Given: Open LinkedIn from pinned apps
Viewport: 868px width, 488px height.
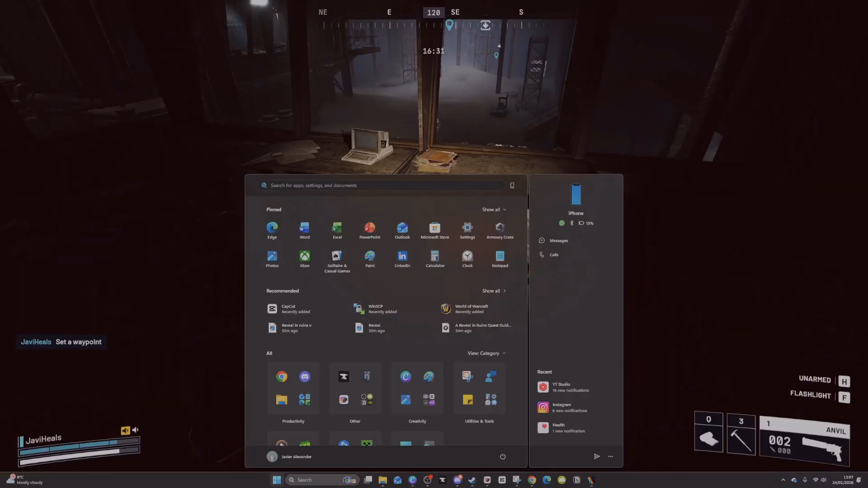Looking at the screenshot, I should point(402,259).
